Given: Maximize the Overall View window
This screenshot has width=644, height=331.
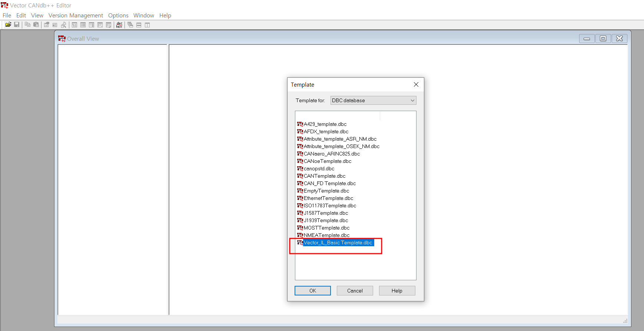Looking at the screenshot, I should (x=603, y=39).
